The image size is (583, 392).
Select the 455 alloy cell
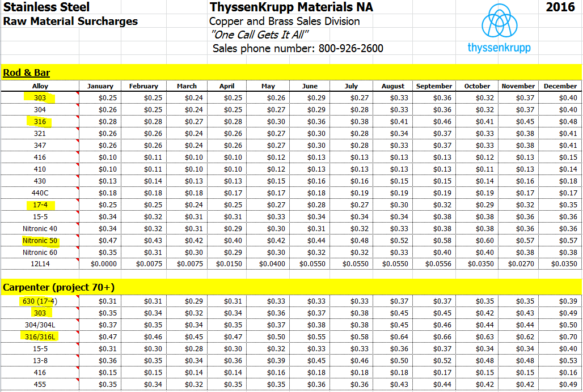pos(40,384)
